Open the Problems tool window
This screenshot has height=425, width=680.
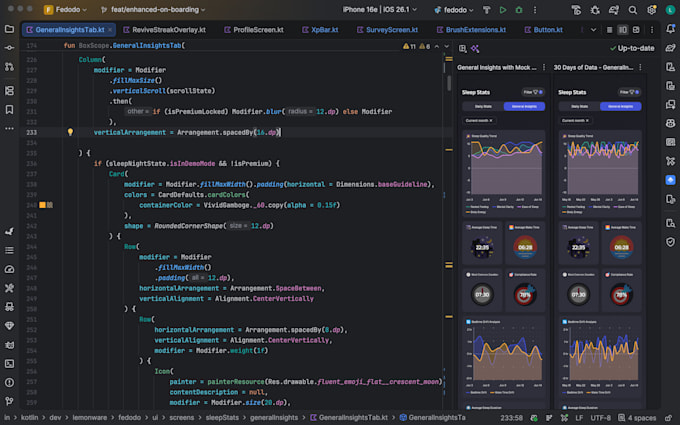pyautogui.click(x=9, y=382)
